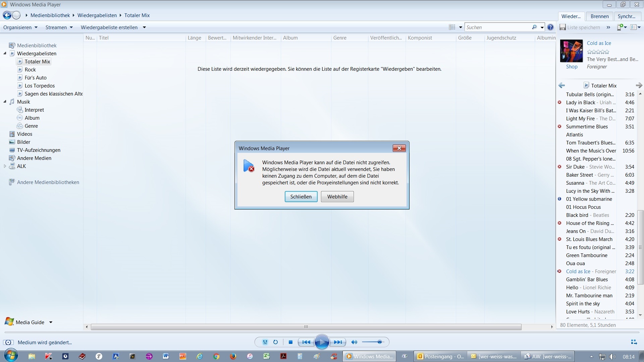
Task: Open TV-Aufzeichnungen
Action: point(39,150)
